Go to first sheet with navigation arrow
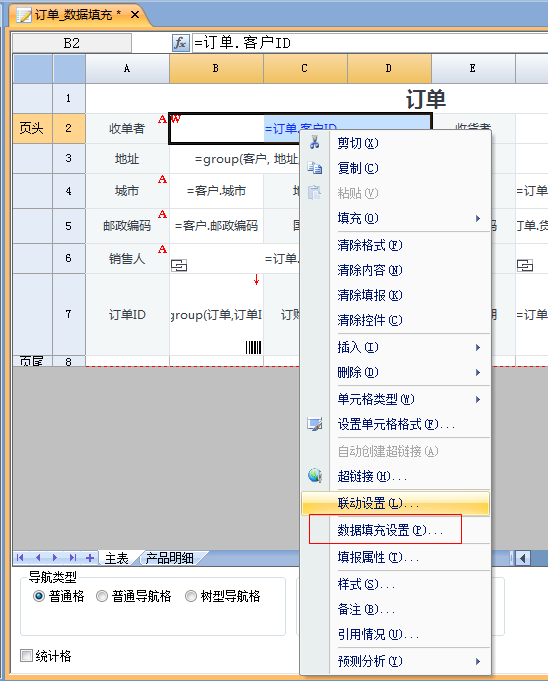Image resolution: width=548 pixels, height=681 pixels. click(20, 558)
